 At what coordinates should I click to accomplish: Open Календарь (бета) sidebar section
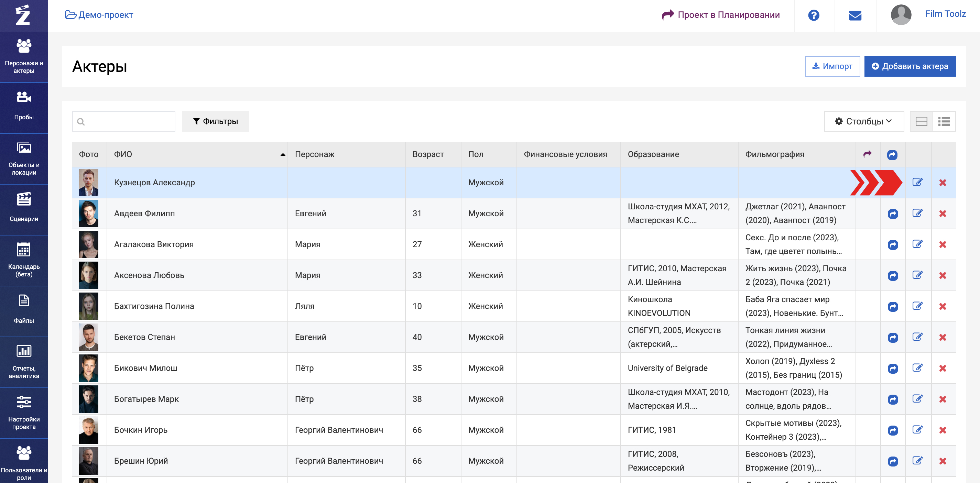24,261
